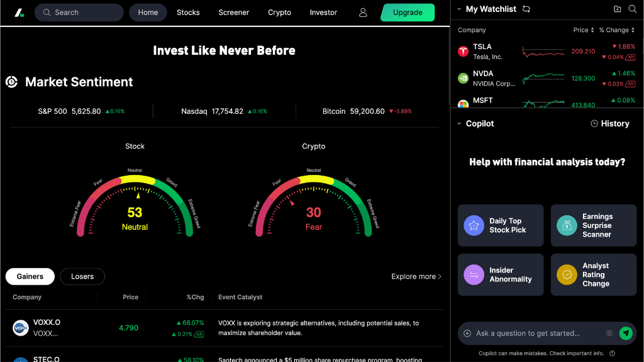Open the VOXX.O gainer row

coord(225,328)
